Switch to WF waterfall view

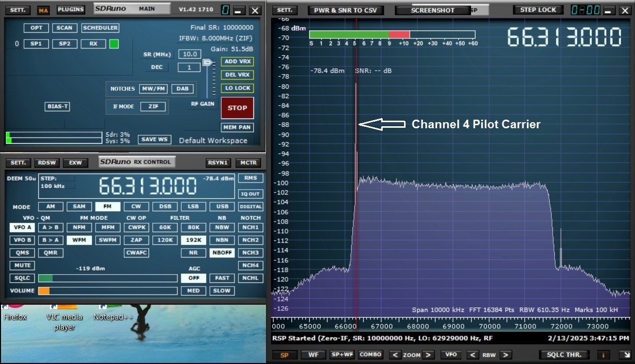point(314,355)
